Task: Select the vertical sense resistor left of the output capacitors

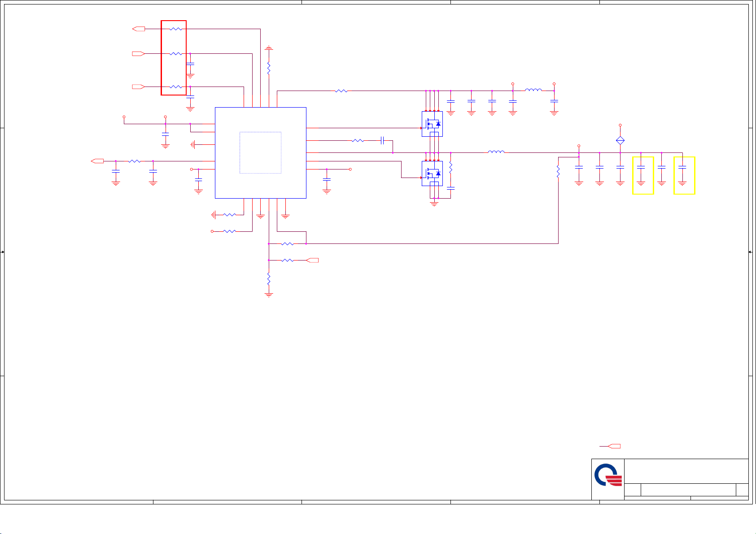Action: point(558,172)
